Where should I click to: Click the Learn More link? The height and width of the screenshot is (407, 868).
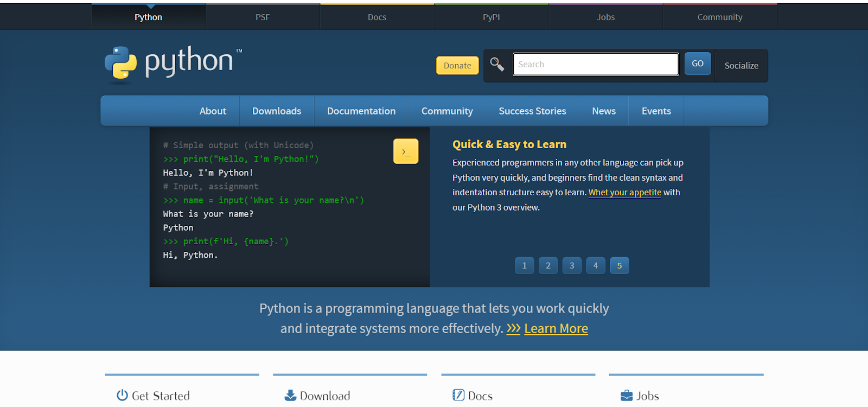(556, 328)
